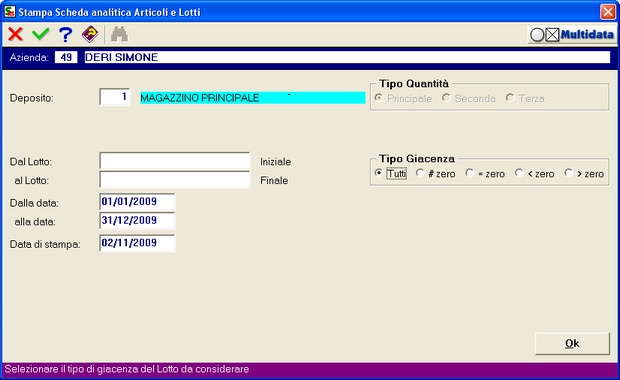This screenshot has height=380, width=620.
Task: Click the red X cancel toolbar icon
Action: coord(15,35)
